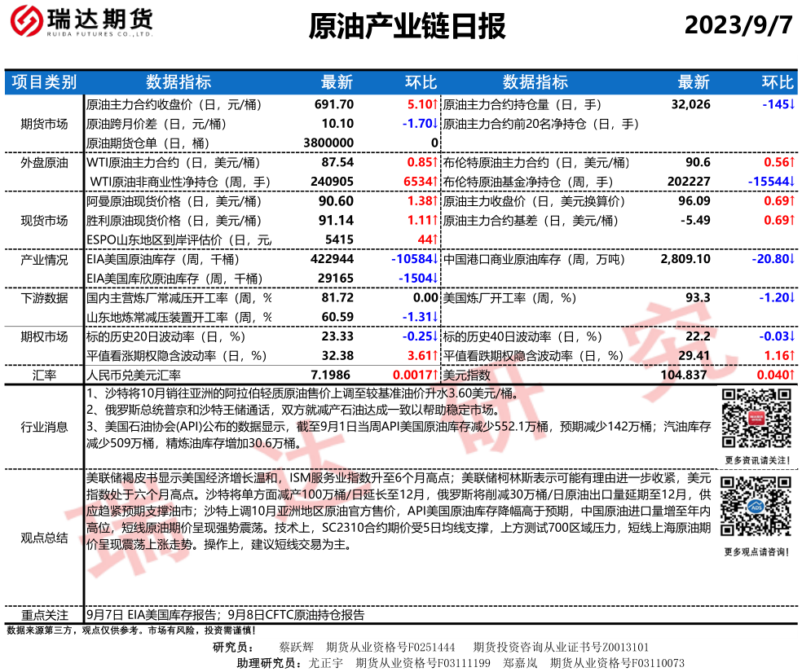This screenshot has height=672, width=802.
Task: Select the 观点总结 row label
Action: coord(44,538)
